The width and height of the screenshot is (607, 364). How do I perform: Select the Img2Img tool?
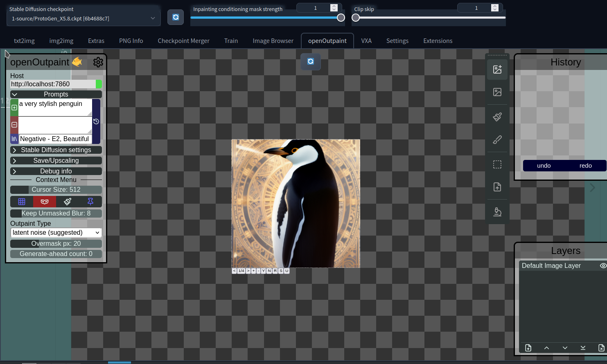497,92
